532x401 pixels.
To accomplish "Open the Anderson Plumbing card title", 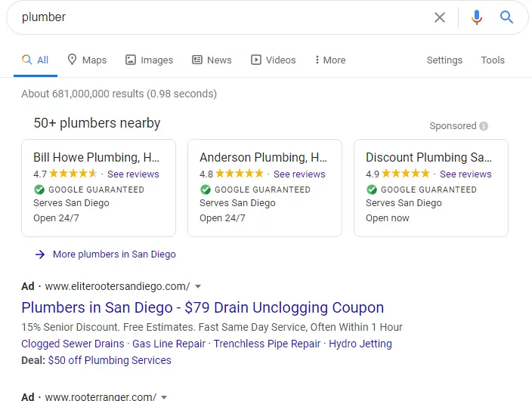I will pos(263,157).
